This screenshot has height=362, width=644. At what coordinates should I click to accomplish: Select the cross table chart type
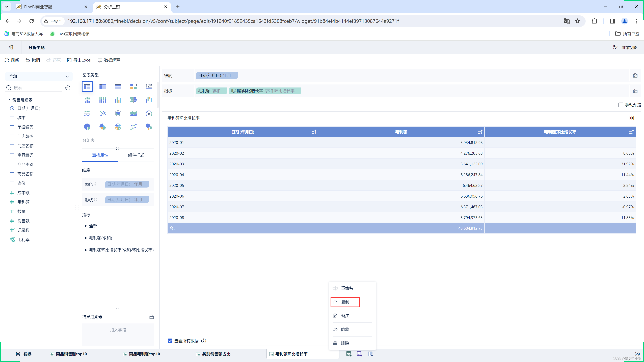tap(102, 86)
